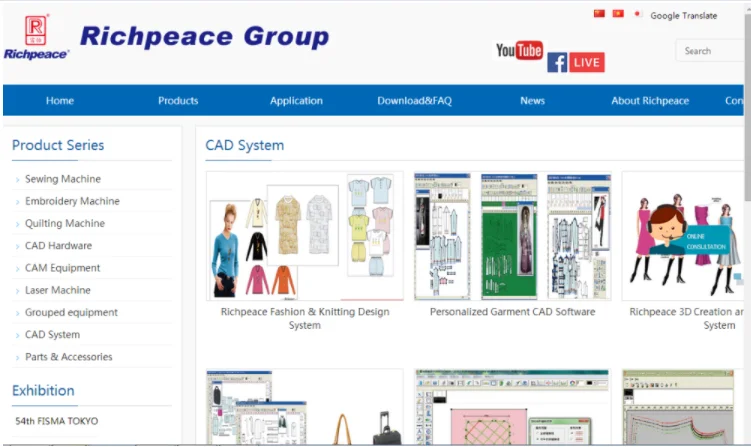
Task: Open Application menu item
Action: [x=296, y=101]
